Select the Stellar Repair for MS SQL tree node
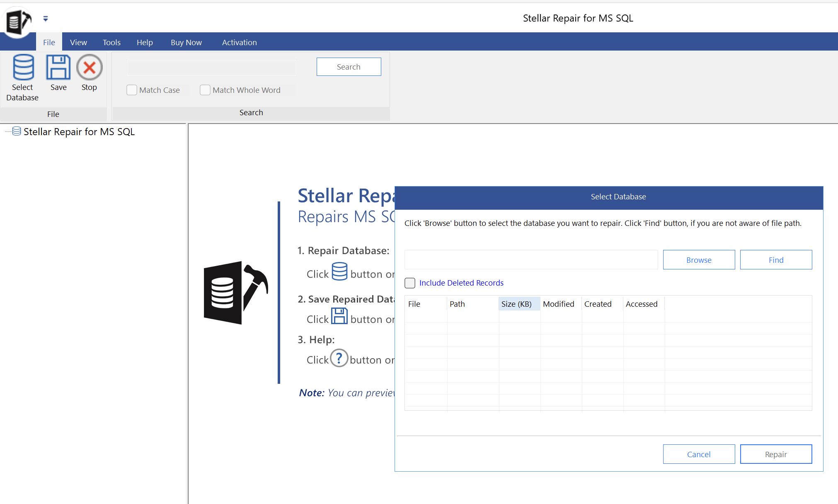The height and width of the screenshot is (504, 838). point(79,131)
